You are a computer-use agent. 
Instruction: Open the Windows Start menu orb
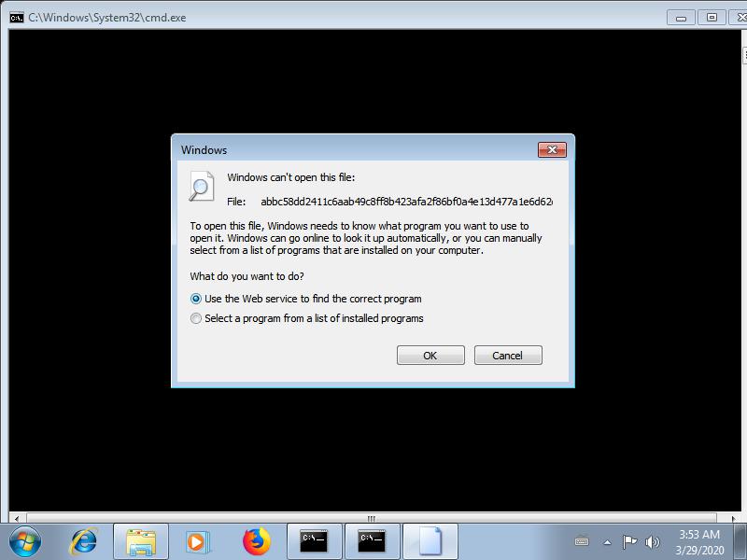[25, 541]
